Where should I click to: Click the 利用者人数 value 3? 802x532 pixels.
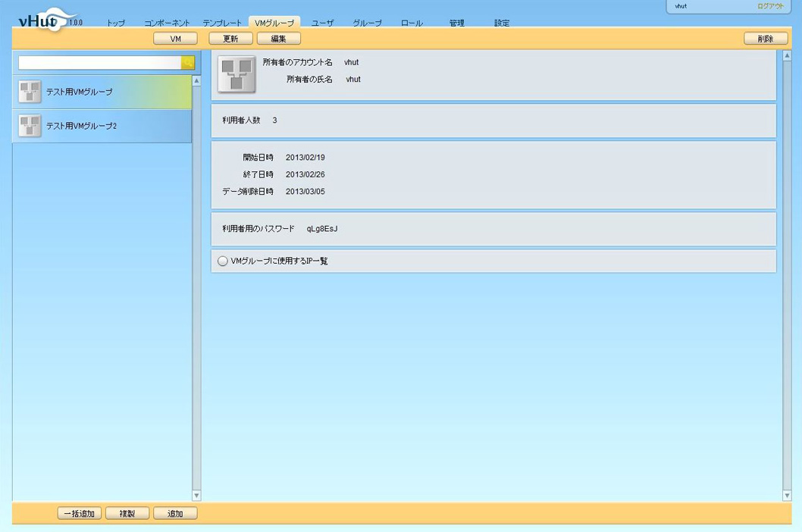click(x=274, y=120)
